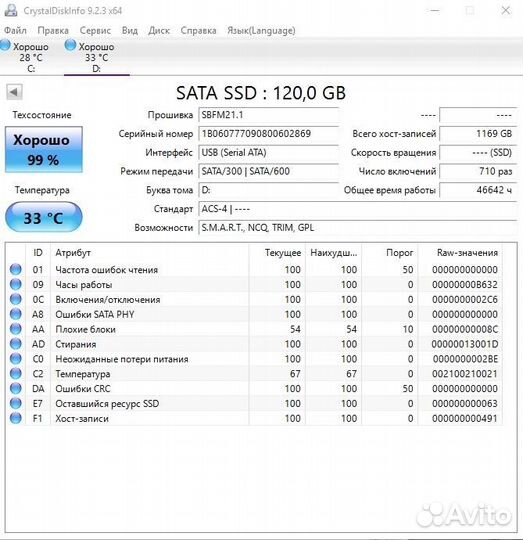Click the Хорошо 99 % health status button
This screenshot has width=523, height=540.
[43, 149]
